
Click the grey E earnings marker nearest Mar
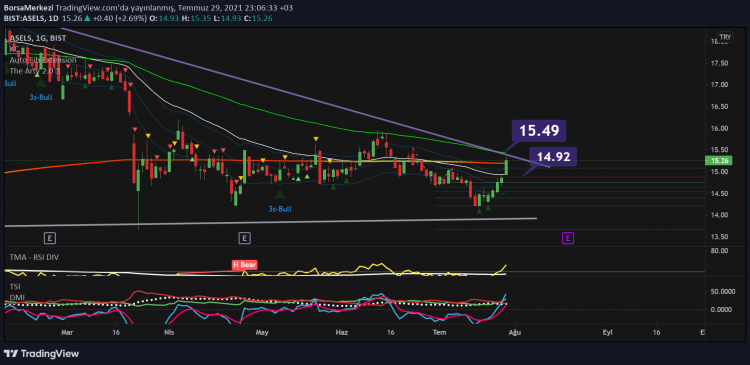coord(49,237)
